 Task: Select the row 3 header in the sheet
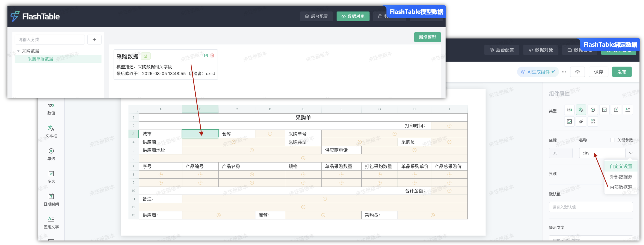133,134
